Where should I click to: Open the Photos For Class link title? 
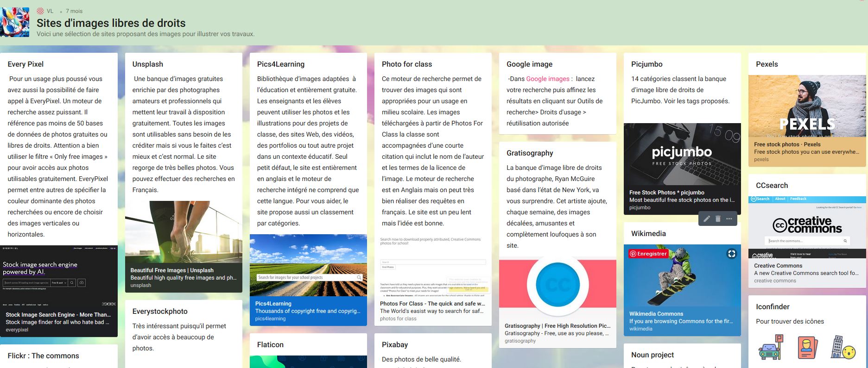tap(432, 304)
